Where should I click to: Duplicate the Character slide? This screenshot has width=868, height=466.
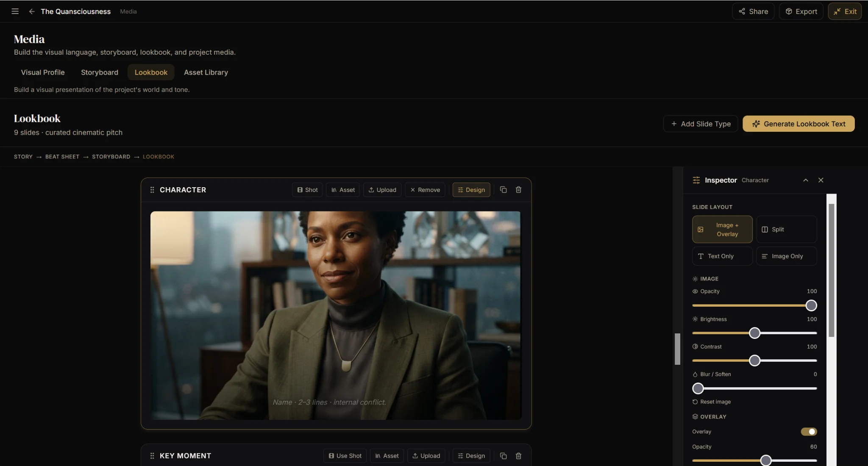pyautogui.click(x=503, y=190)
